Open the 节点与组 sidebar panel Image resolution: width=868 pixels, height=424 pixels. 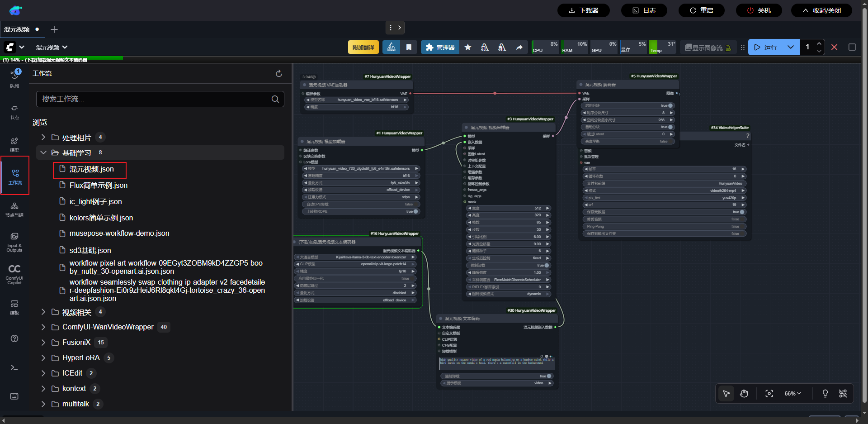14,210
